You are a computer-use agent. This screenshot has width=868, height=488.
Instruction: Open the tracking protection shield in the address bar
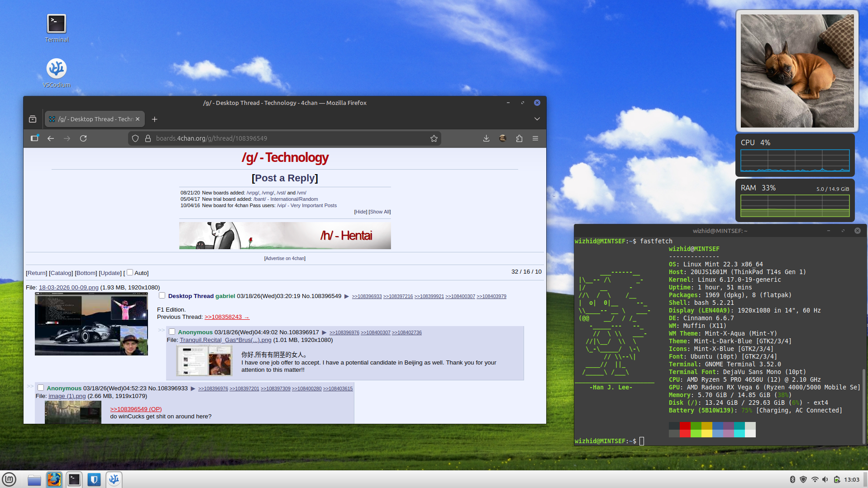tap(135, 138)
